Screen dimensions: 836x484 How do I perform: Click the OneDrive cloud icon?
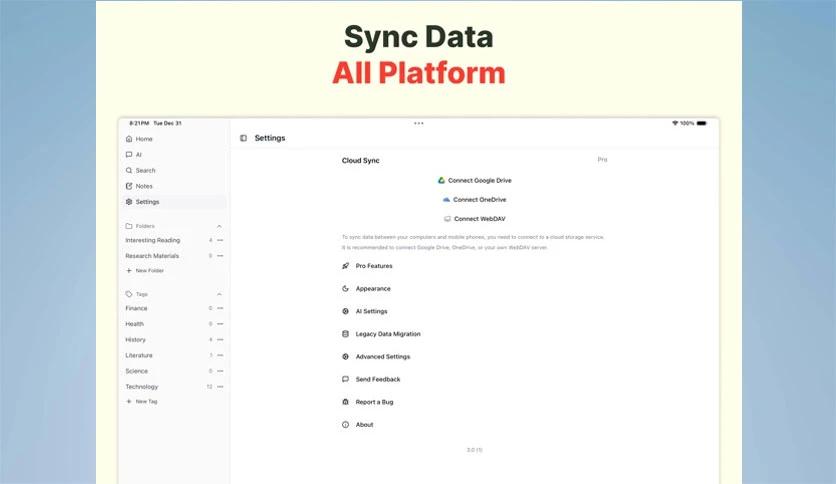coord(446,199)
